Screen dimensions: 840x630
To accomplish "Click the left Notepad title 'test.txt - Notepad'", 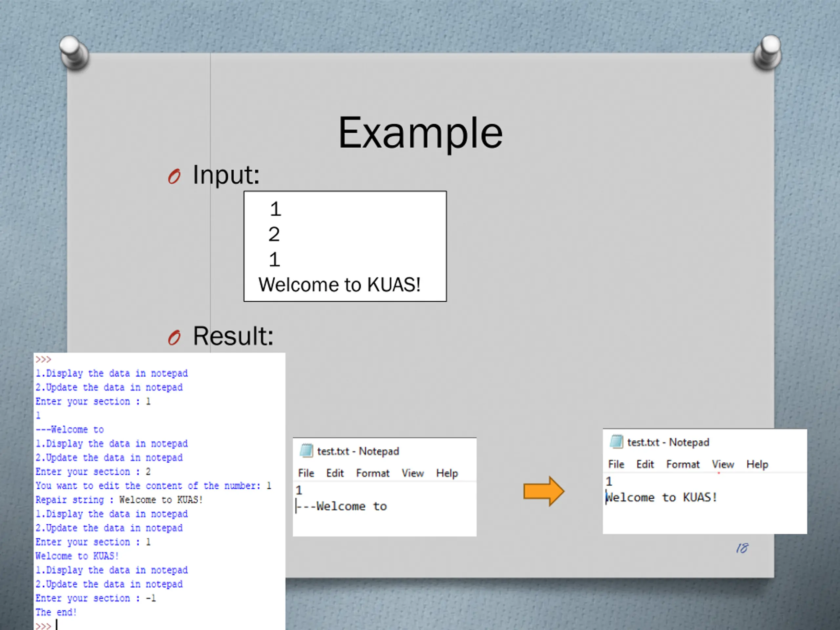I will point(358,451).
